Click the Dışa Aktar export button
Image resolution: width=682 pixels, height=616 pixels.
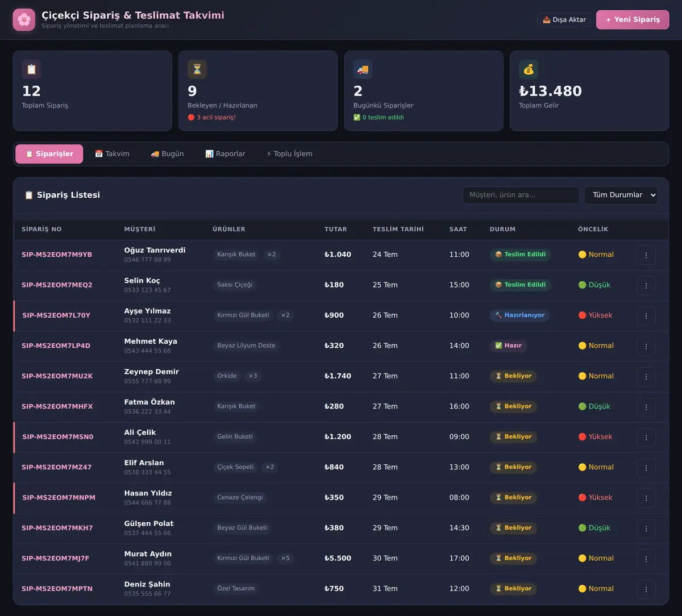tap(564, 20)
